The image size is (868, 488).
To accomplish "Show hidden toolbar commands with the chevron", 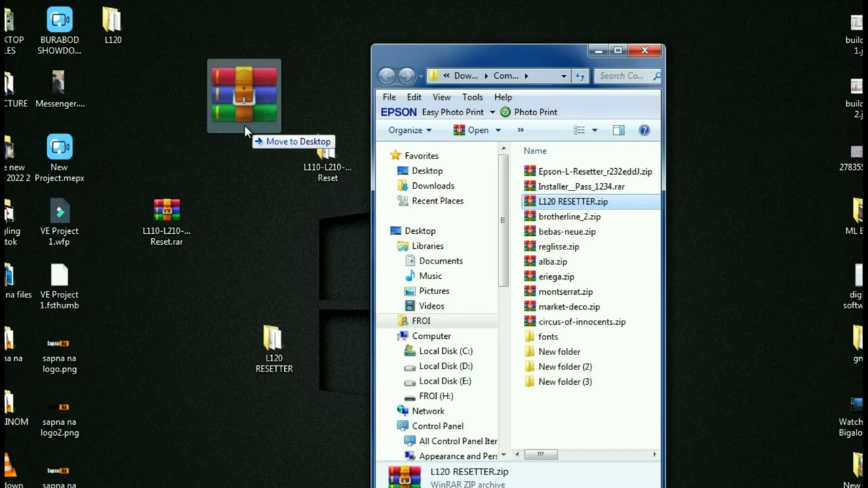I will click(x=520, y=130).
